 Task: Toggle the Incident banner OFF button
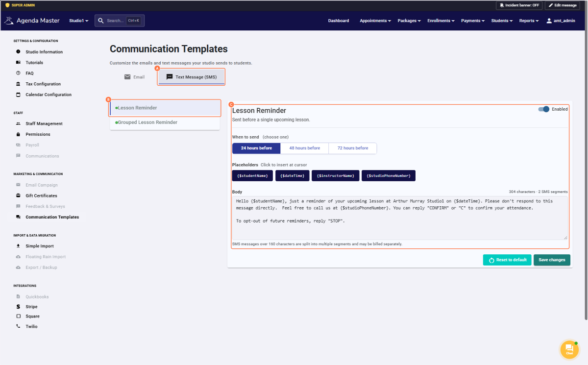coord(519,5)
